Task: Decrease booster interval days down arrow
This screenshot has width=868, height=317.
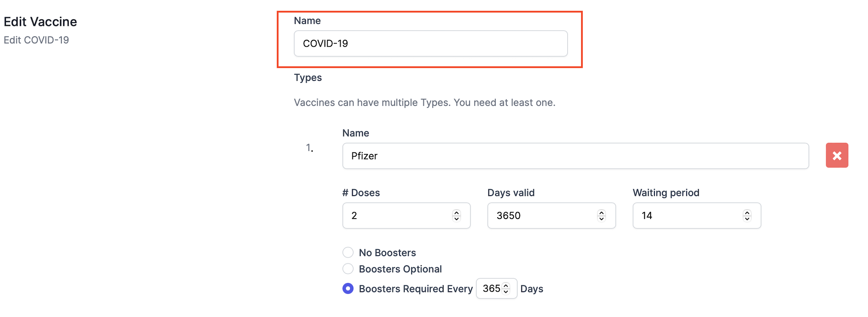Action: click(x=506, y=292)
